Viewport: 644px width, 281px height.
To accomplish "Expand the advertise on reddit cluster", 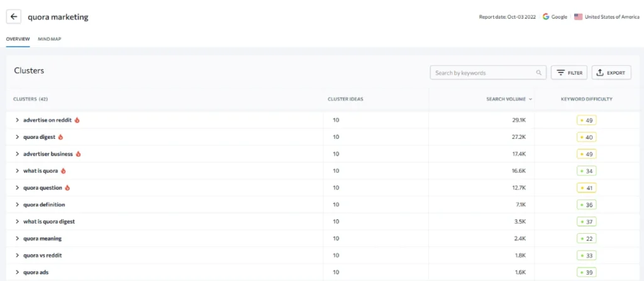I will [x=17, y=120].
